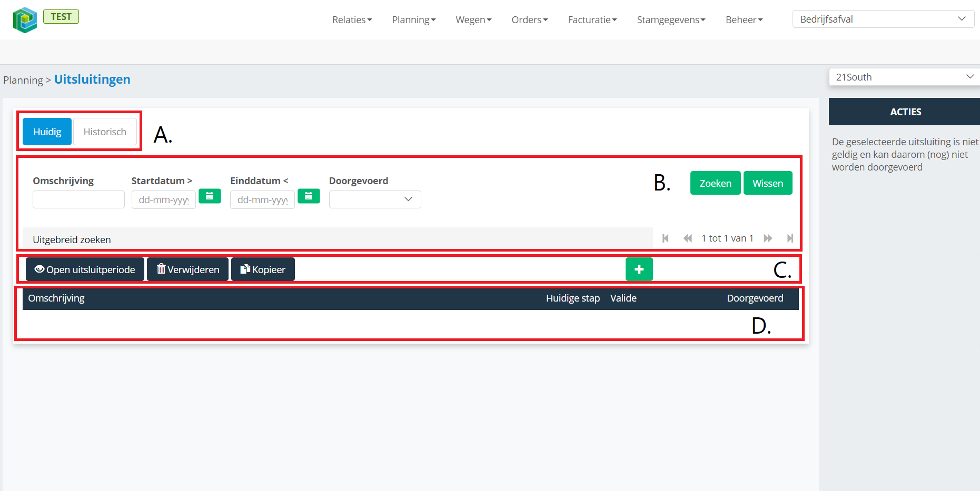Sort by Omschrijving column header

[x=56, y=298]
